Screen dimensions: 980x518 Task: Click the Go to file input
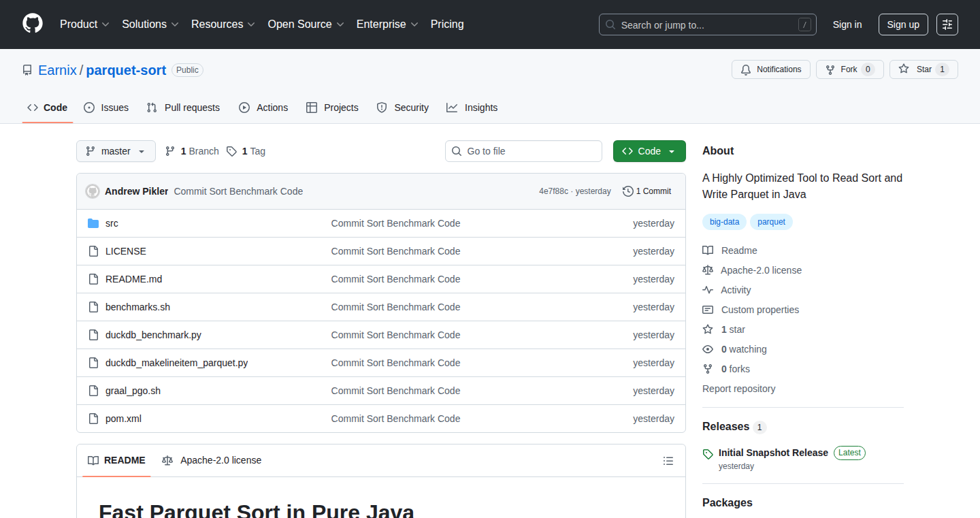click(523, 151)
